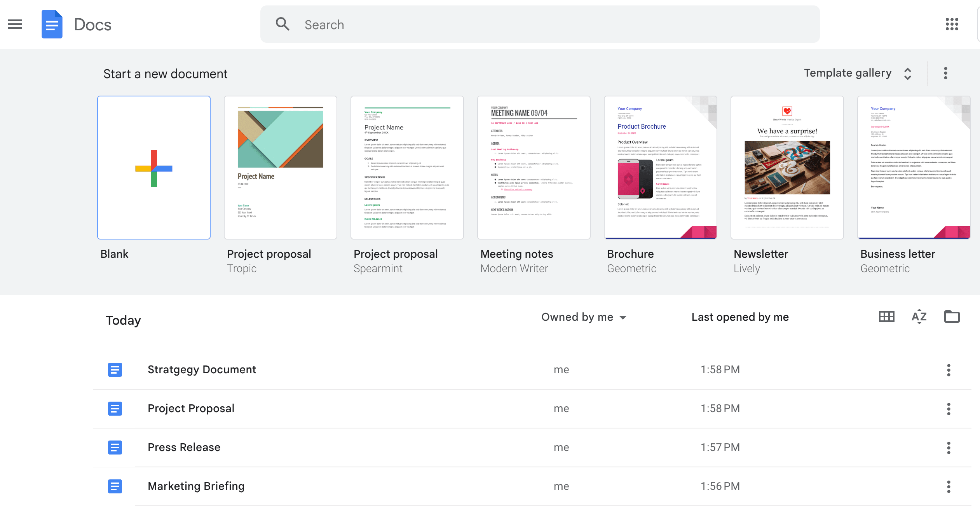Screen dimensions: 980x507
Task: Expand the Template gallery
Action: pos(857,73)
